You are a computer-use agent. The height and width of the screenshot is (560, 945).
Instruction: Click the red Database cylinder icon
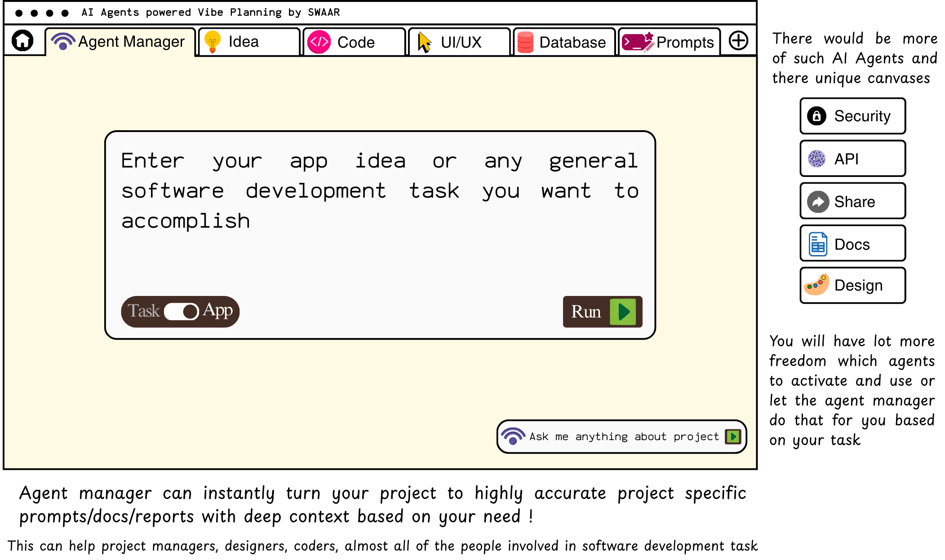point(526,42)
